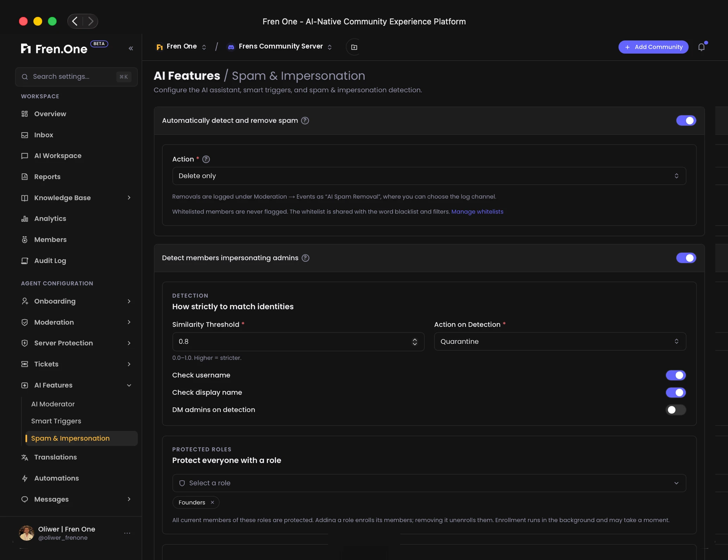Click the Add Community button
This screenshot has width=728, height=560.
(653, 47)
